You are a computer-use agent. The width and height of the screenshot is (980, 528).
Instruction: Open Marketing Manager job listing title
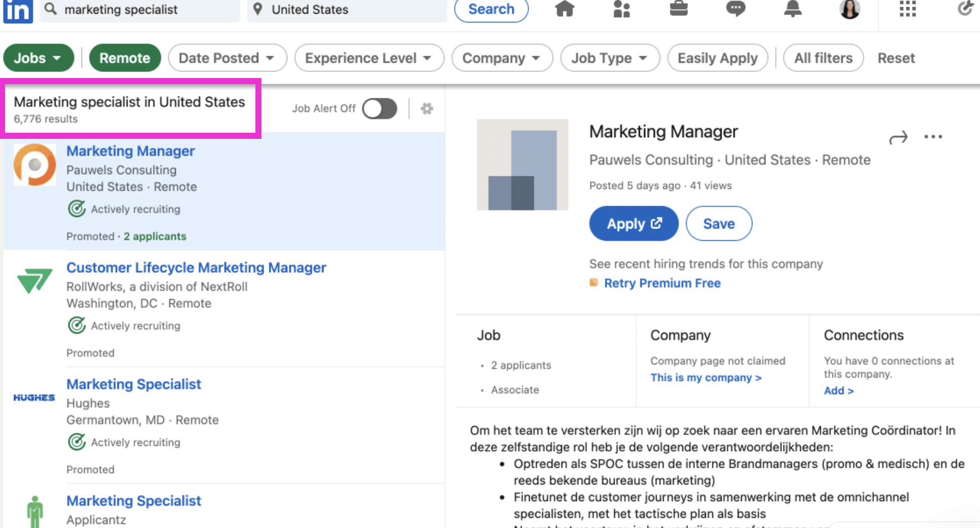(x=131, y=151)
